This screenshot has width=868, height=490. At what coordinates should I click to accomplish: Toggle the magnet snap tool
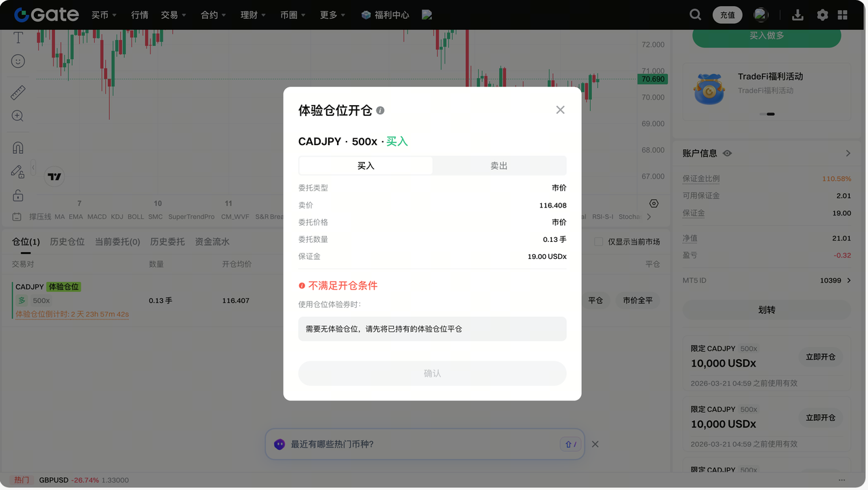click(x=18, y=148)
